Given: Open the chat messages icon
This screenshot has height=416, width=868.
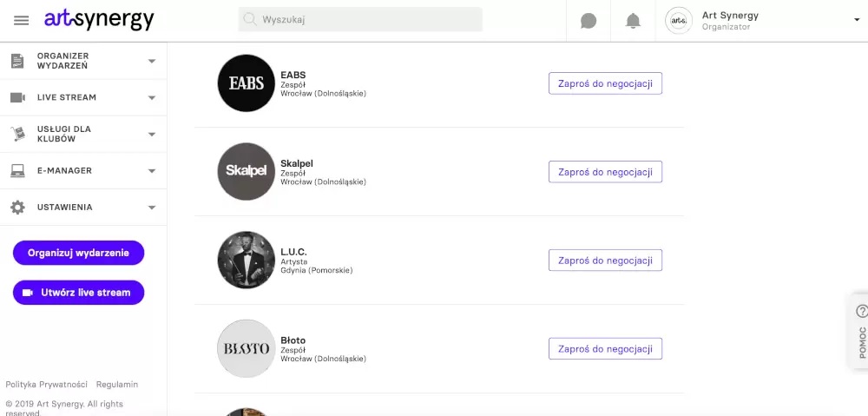Looking at the screenshot, I should click(589, 21).
